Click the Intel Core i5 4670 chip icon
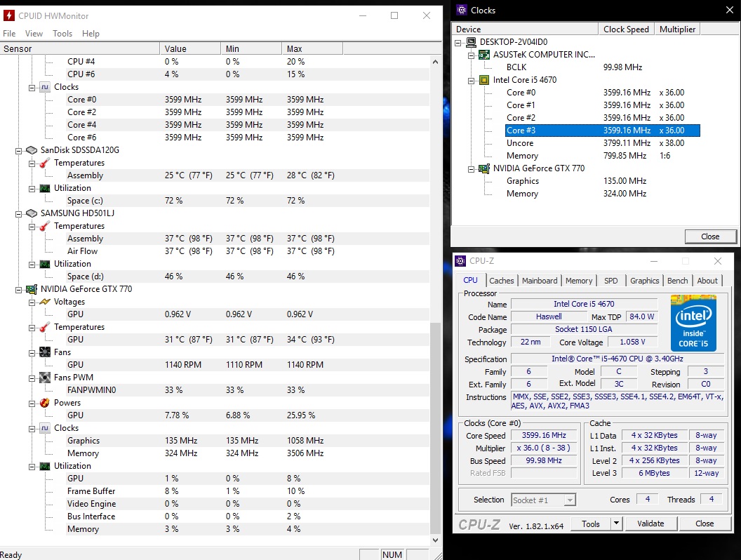 point(484,80)
